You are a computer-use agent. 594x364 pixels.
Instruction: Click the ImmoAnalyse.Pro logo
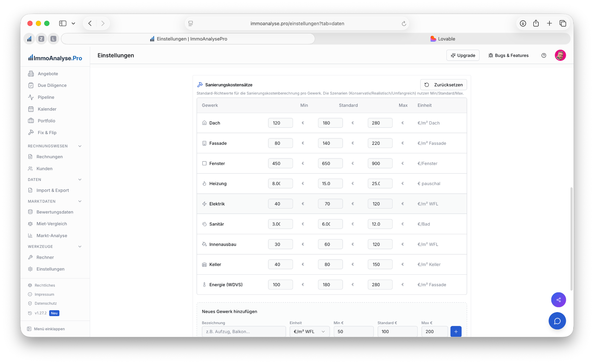click(x=55, y=58)
